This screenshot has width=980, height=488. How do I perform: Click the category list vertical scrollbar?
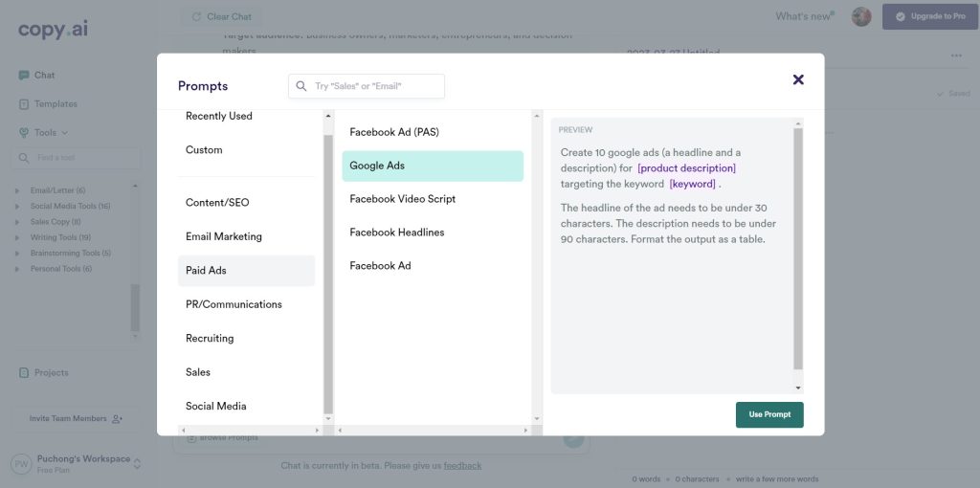point(328,274)
